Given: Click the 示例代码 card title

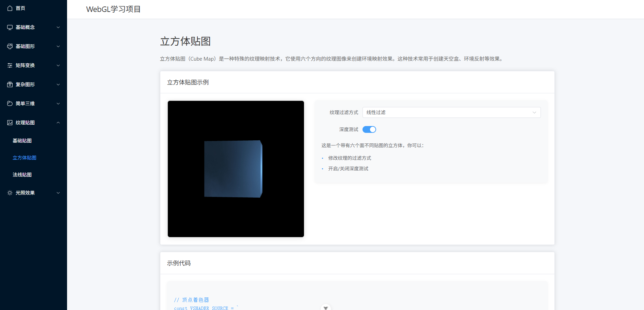Looking at the screenshot, I should (179, 263).
